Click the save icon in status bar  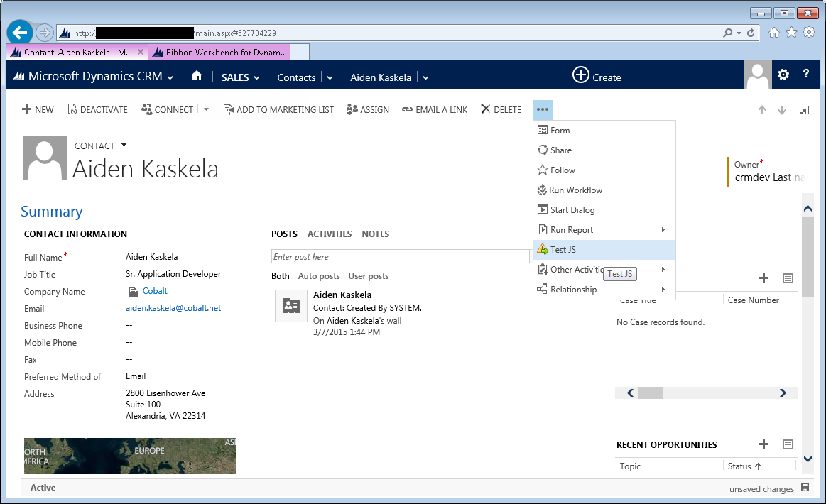coord(805,488)
